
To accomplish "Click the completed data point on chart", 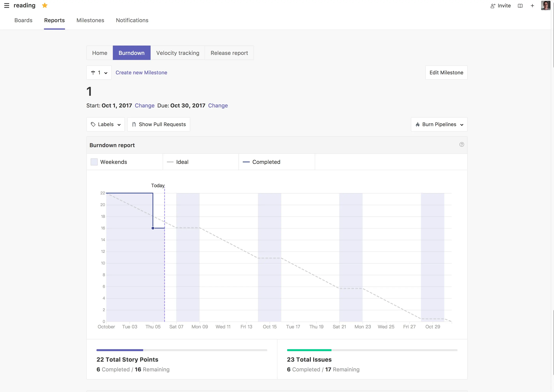I will [153, 228].
